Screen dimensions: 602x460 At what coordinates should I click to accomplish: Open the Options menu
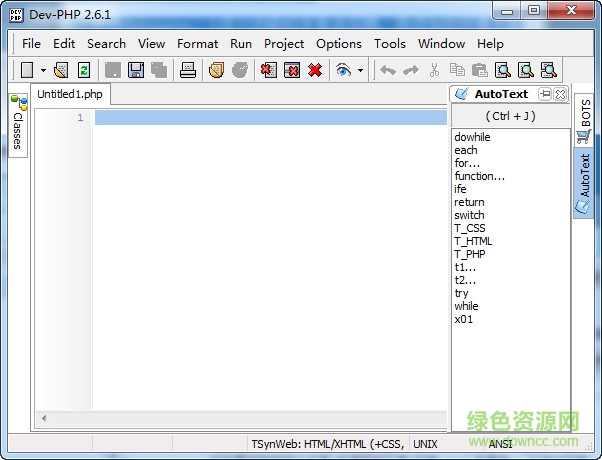pos(339,44)
